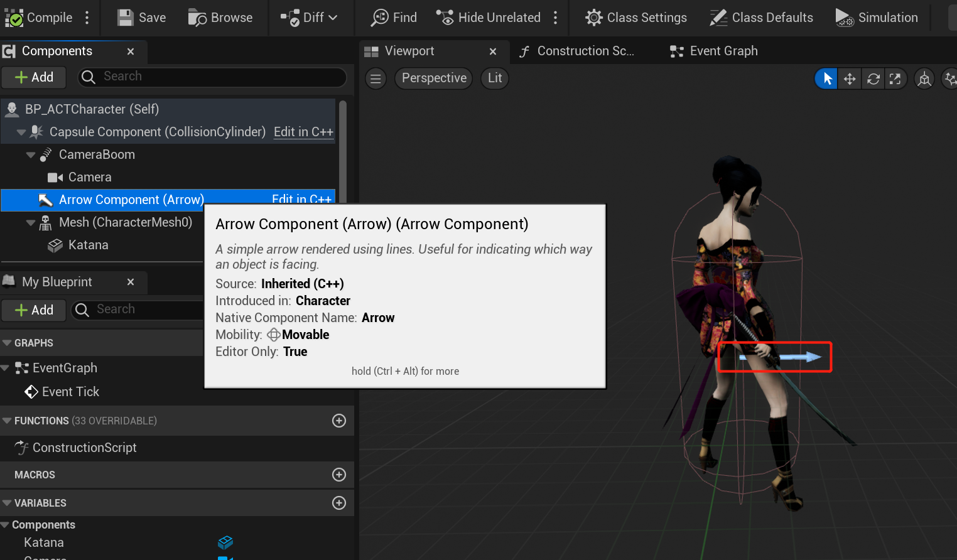This screenshot has height=560, width=957.
Task: Open the Construction Script tab
Action: [576, 51]
